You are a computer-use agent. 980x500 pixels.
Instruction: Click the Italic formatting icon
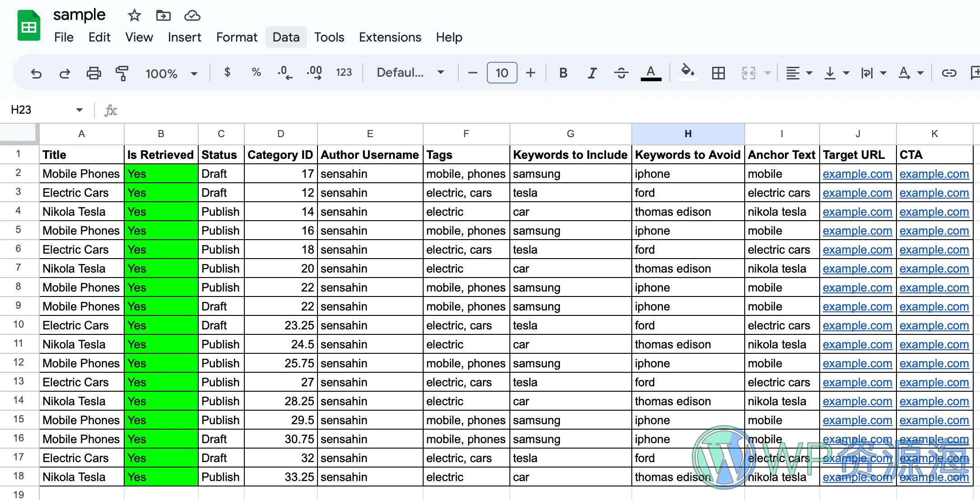pyautogui.click(x=592, y=73)
